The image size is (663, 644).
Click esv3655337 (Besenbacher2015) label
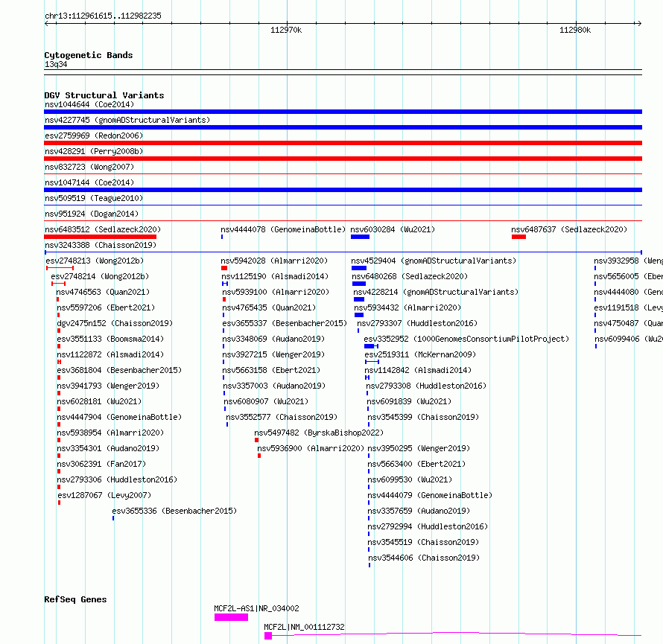(x=285, y=323)
